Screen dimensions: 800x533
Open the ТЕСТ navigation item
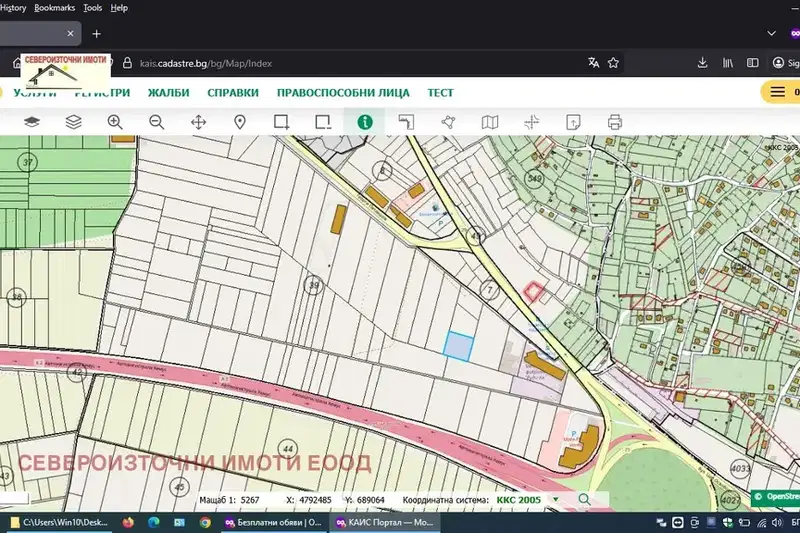[x=440, y=93]
